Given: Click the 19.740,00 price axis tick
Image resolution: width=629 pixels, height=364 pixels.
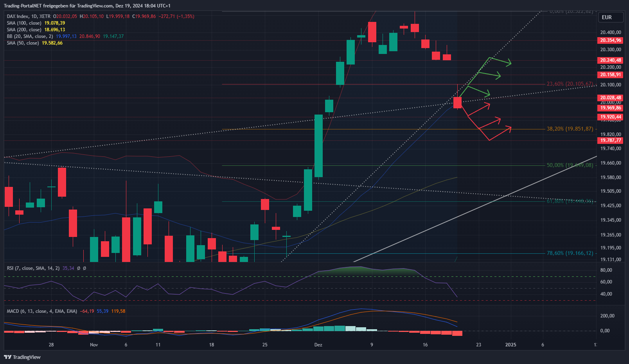Looking at the screenshot, I should click(x=611, y=149).
